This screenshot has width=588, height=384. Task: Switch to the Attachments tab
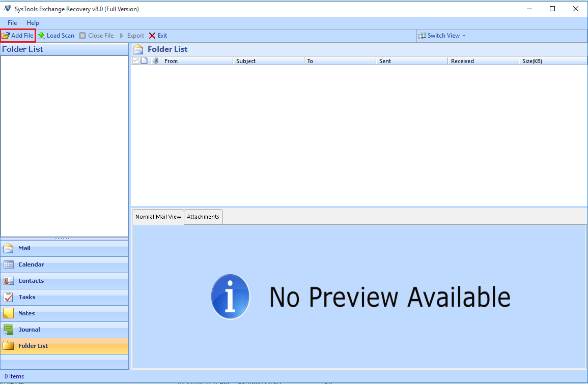203,217
